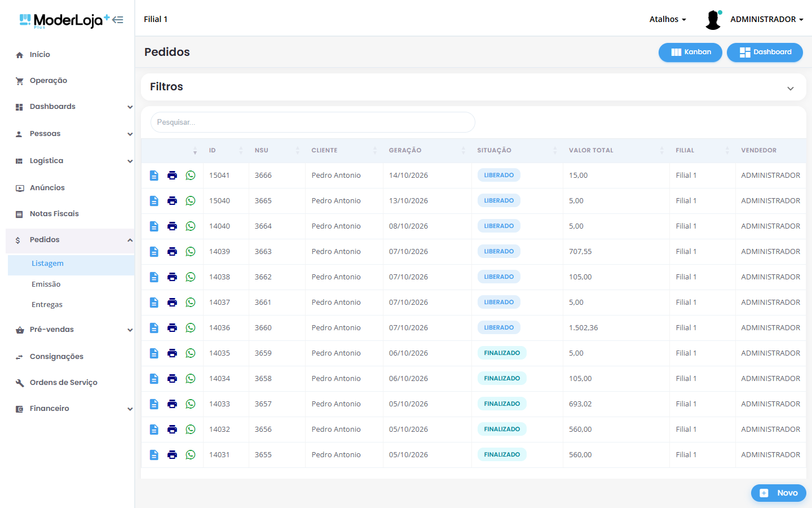Image resolution: width=812 pixels, height=508 pixels.
Task: Collapse the sidebar with arrow icon
Action: pos(118,20)
